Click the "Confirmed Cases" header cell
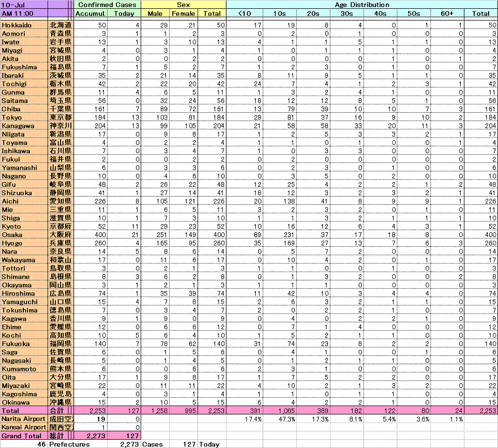The width and height of the screenshot is (498, 448). pyautogui.click(x=107, y=5)
